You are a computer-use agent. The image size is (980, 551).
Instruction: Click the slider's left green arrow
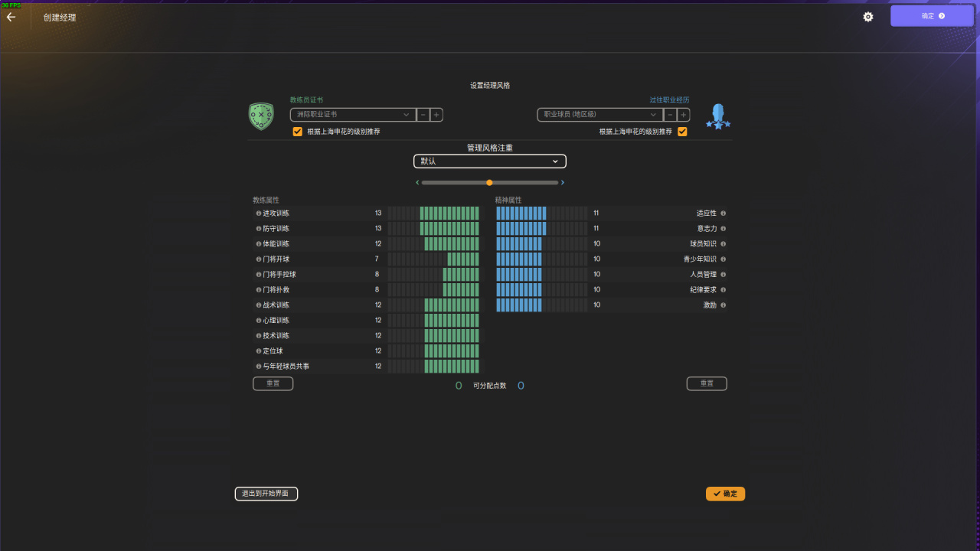(417, 183)
